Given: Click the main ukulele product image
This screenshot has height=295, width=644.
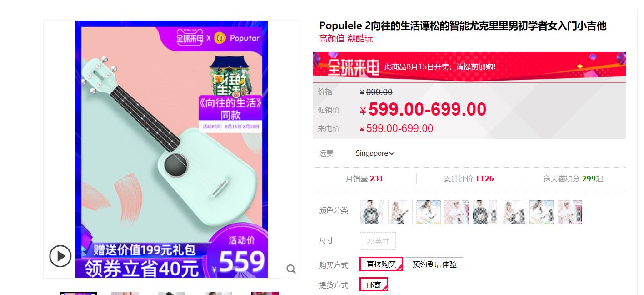Looking at the screenshot, I should (x=172, y=149).
